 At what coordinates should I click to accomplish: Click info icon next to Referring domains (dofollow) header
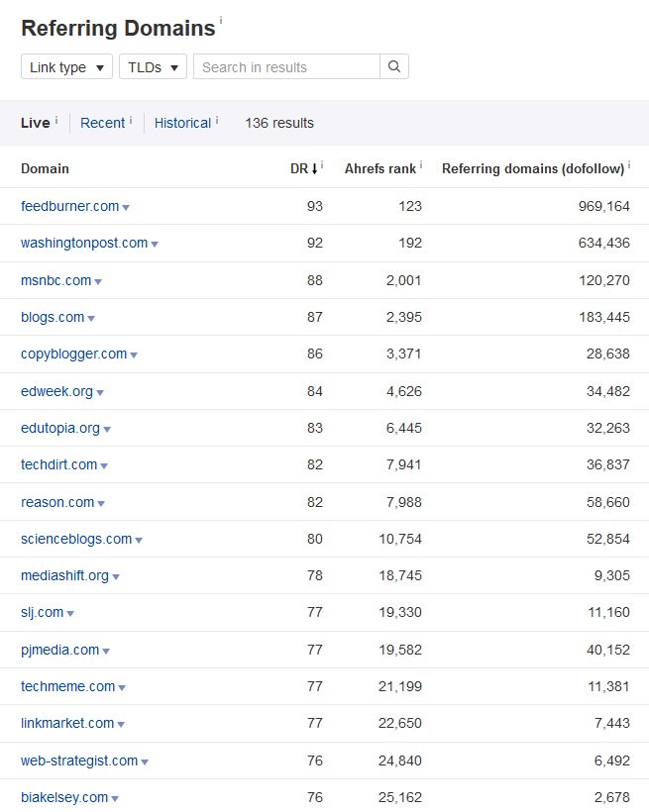[629, 165]
